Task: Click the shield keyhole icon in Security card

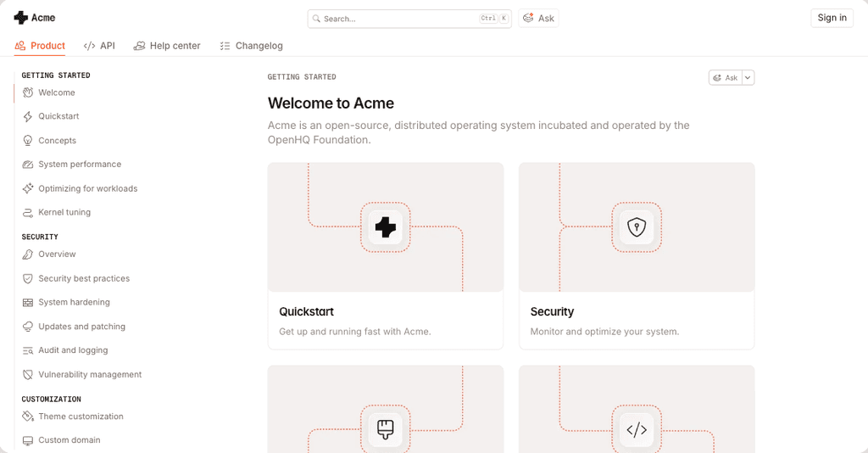Action: 637,227
